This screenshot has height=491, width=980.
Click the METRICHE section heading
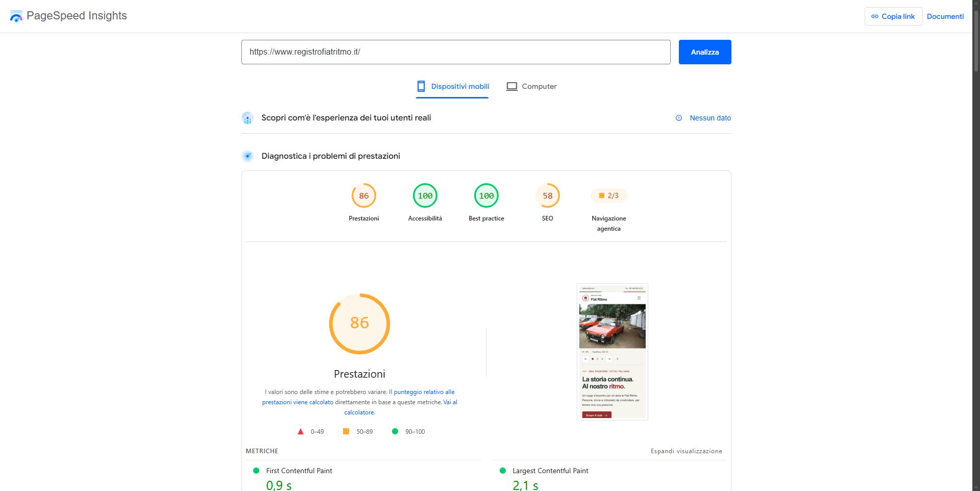(262, 451)
